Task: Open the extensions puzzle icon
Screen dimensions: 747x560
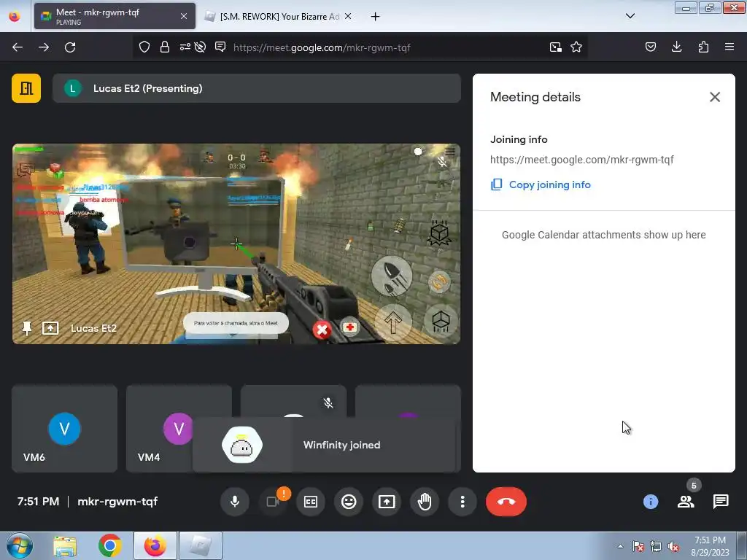Action: 703,47
